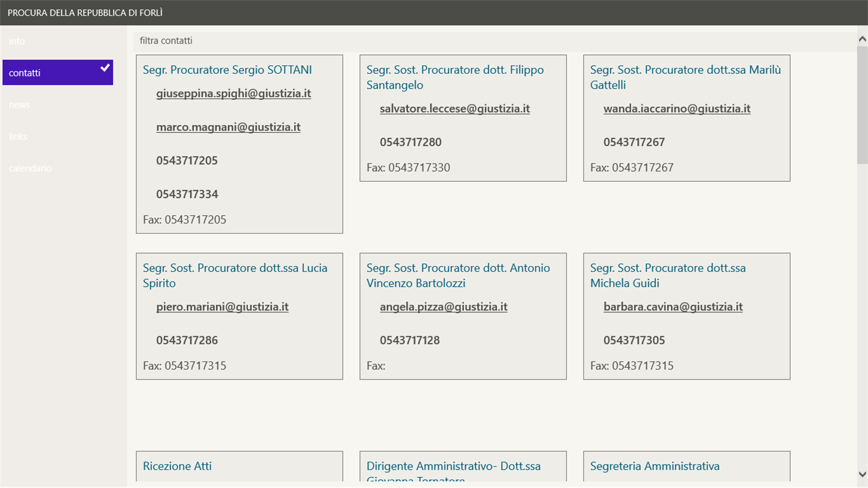This screenshot has width=868, height=488.
Task: Click phone number 0543717286
Action: coord(187,340)
